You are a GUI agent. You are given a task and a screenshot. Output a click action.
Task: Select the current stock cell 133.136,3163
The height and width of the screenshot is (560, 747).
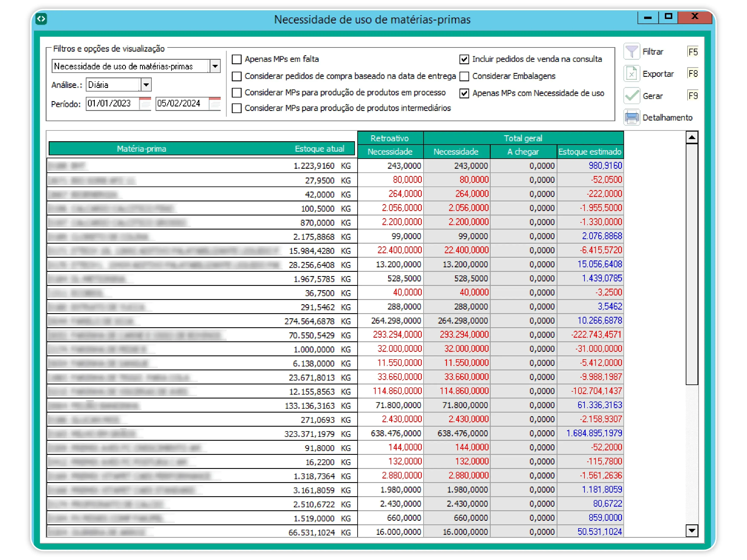click(309, 406)
